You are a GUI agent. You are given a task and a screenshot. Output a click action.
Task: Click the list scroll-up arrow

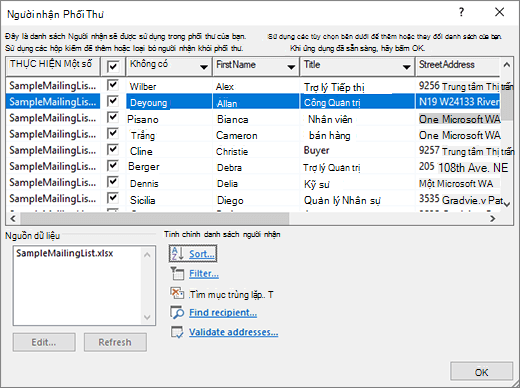point(507,65)
